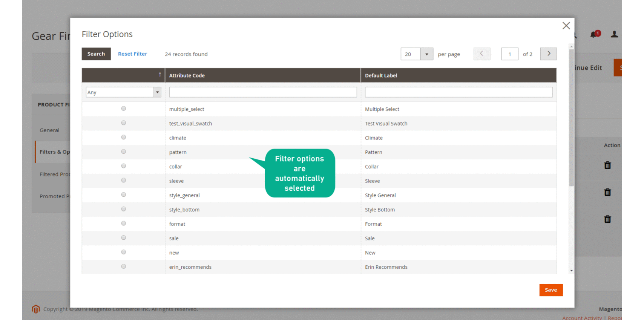Click the 'Collar' default label cell
Viewport: 644px width, 320px height.
[371, 167]
